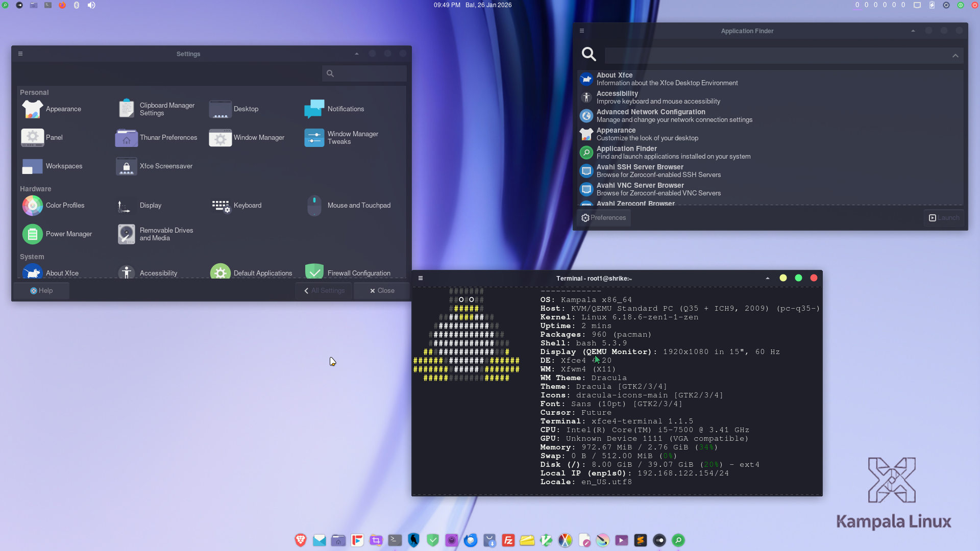Launch FileZilla from the dock

508,540
